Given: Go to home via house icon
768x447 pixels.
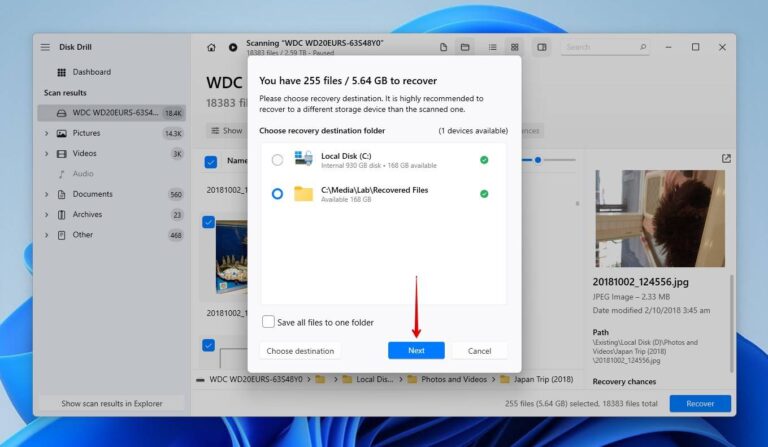Looking at the screenshot, I should [211, 47].
